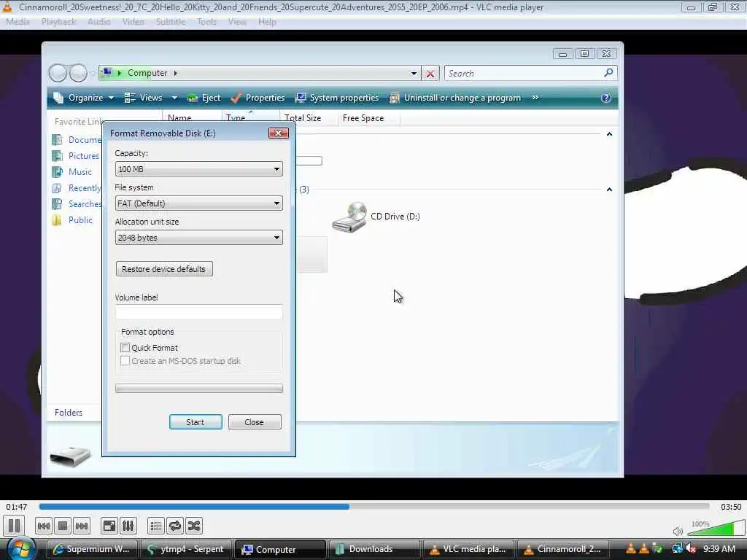Open the VLC Subtitle menu
Viewport: 747px width, 560px height.
coord(171,22)
